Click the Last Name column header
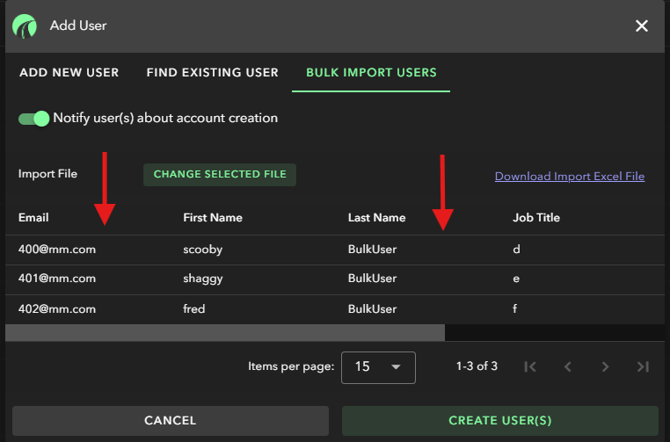 376,218
